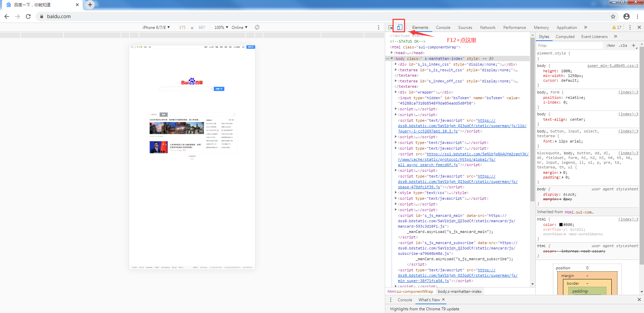Toggle the .cls element classes panel
The height and width of the screenshot is (313, 644).
click(623, 45)
